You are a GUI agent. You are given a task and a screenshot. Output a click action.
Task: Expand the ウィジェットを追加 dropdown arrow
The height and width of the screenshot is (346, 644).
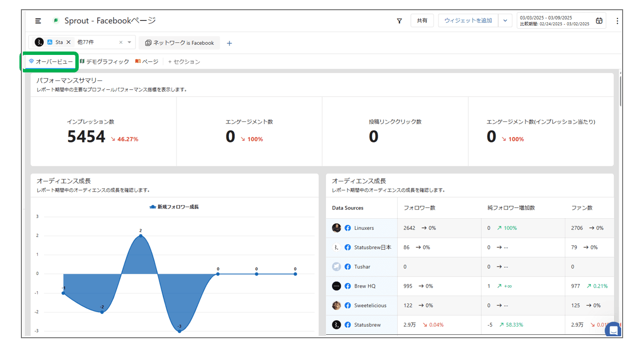(505, 20)
